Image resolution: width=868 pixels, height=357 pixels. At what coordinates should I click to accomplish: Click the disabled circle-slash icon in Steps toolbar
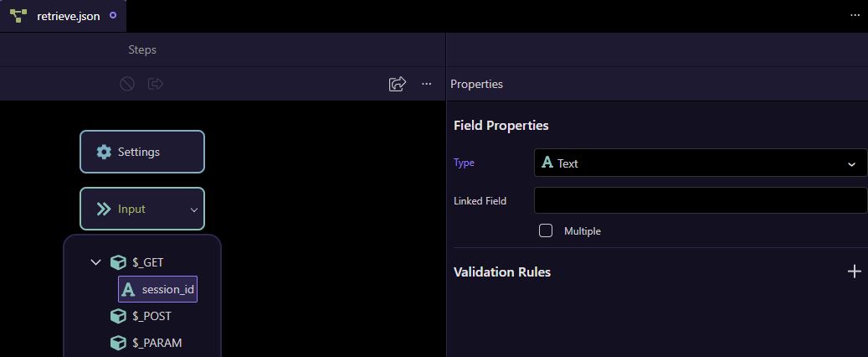pyautogui.click(x=127, y=84)
